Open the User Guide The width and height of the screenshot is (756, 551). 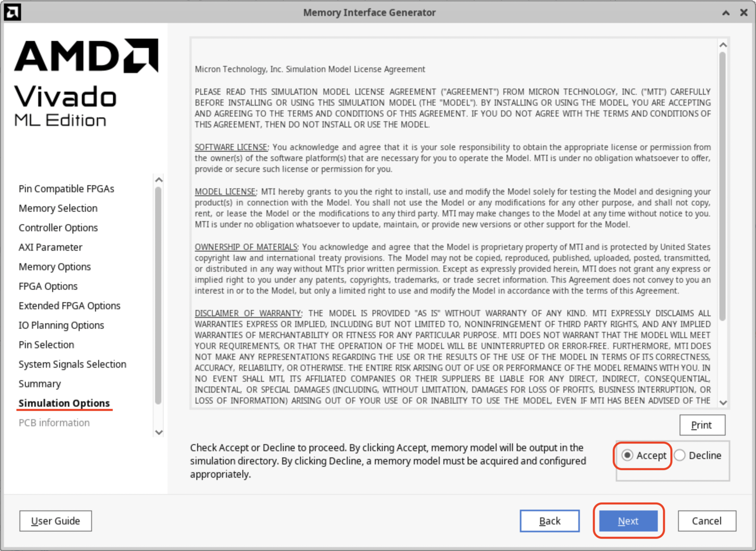click(56, 521)
